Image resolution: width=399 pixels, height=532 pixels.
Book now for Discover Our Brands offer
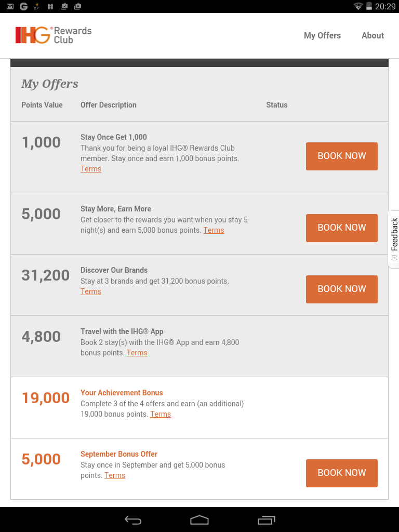coord(342,289)
